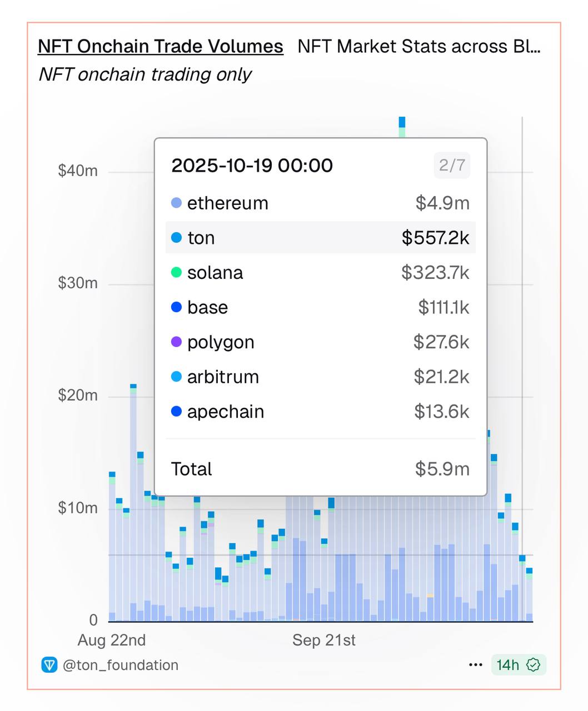Open the @ton_foundation profile link
Viewport: 588px width, 711px height.
121,665
